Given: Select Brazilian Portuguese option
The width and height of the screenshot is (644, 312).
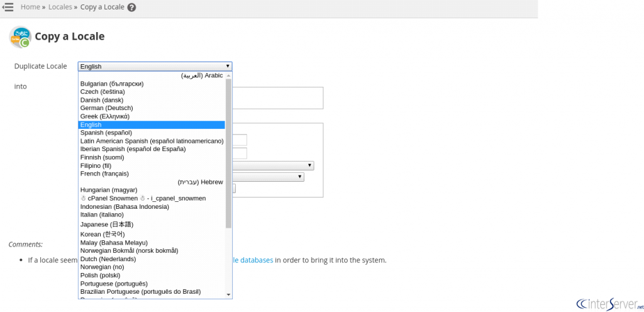Looking at the screenshot, I should (x=152, y=292).
